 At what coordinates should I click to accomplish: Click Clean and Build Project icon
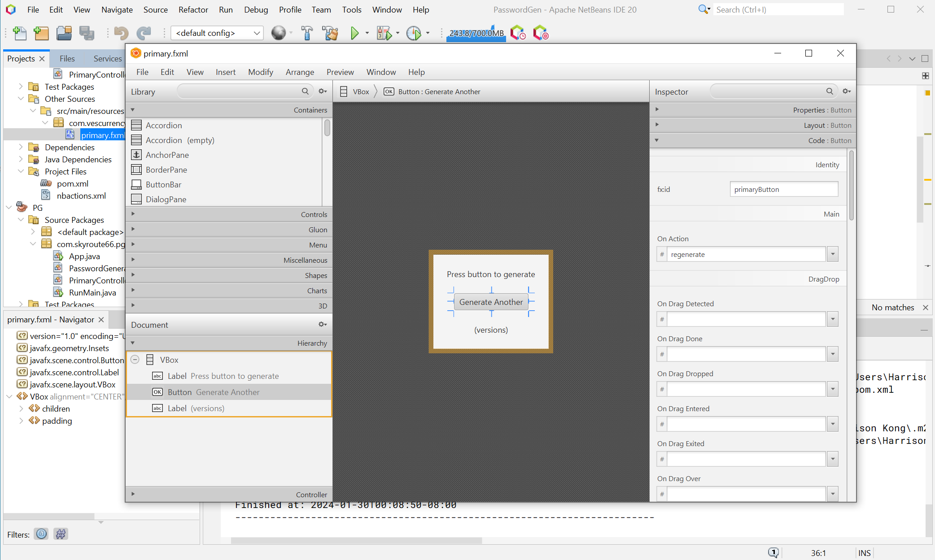click(x=331, y=33)
